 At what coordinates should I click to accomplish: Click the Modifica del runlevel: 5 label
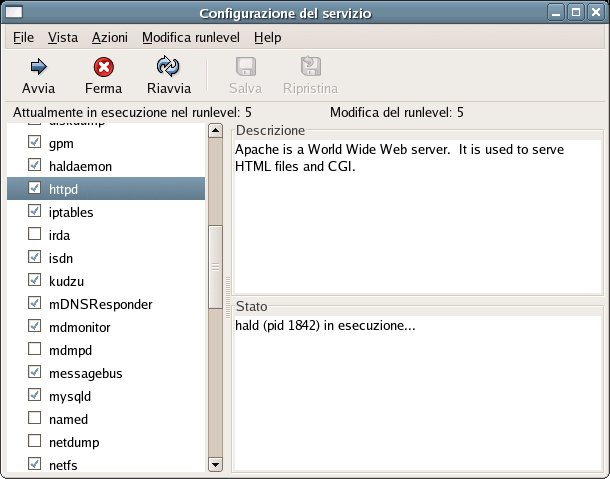coord(397,112)
